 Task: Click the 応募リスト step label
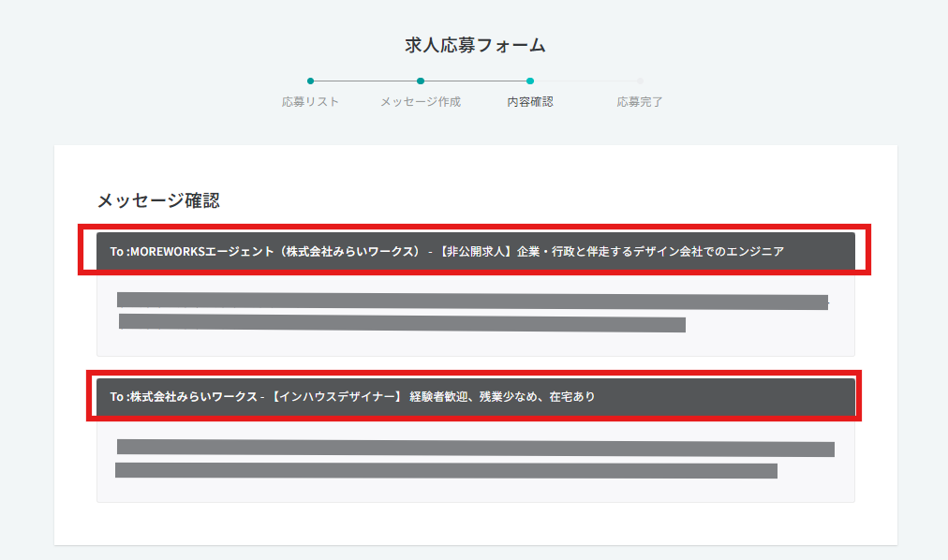[310, 102]
